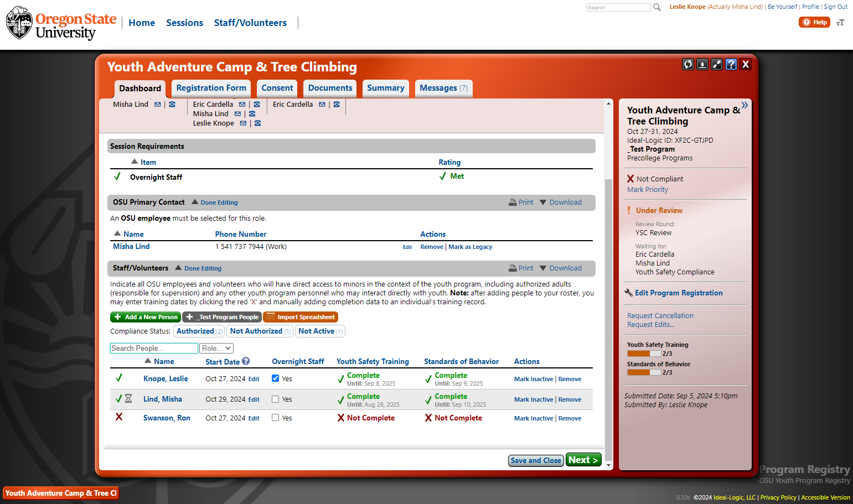The image size is (853, 504).
Task: Click the top Search box
Action: (x=618, y=7)
